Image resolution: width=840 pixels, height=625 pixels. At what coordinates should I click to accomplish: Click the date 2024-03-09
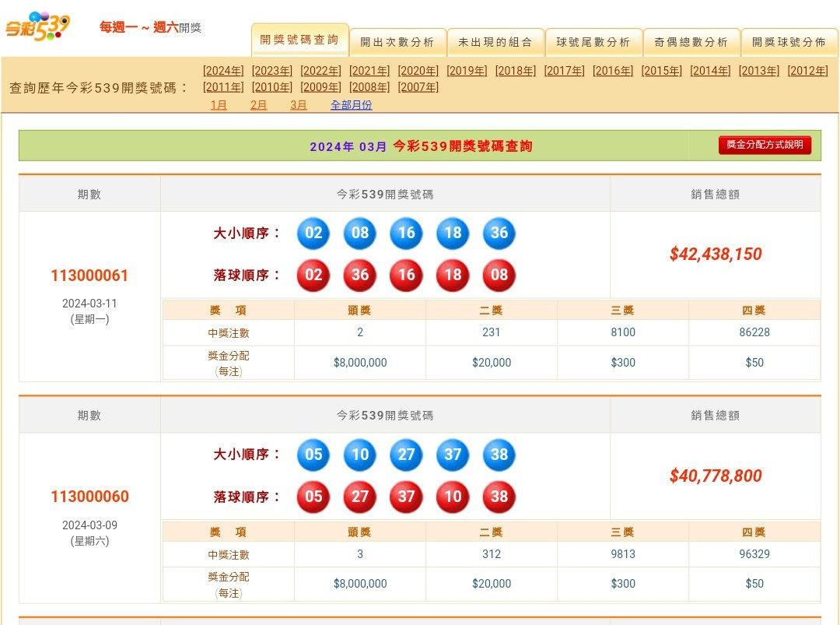[x=89, y=525]
